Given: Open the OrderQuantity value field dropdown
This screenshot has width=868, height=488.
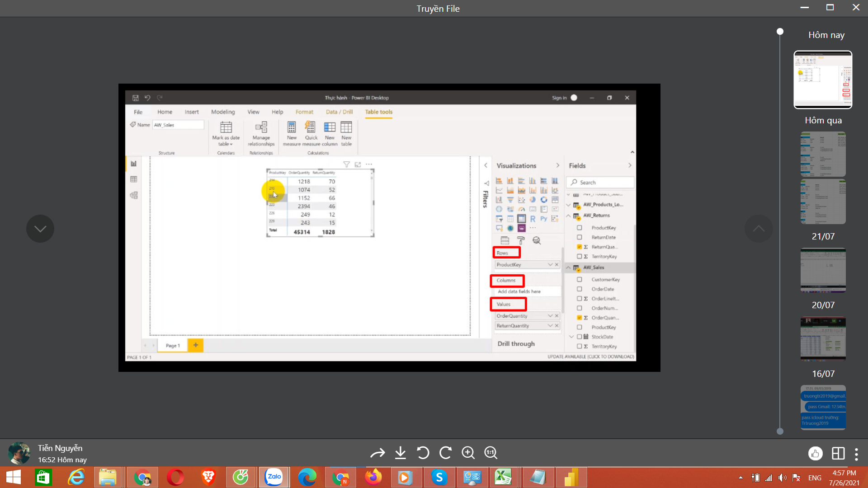Looking at the screenshot, I should pos(550,316).
